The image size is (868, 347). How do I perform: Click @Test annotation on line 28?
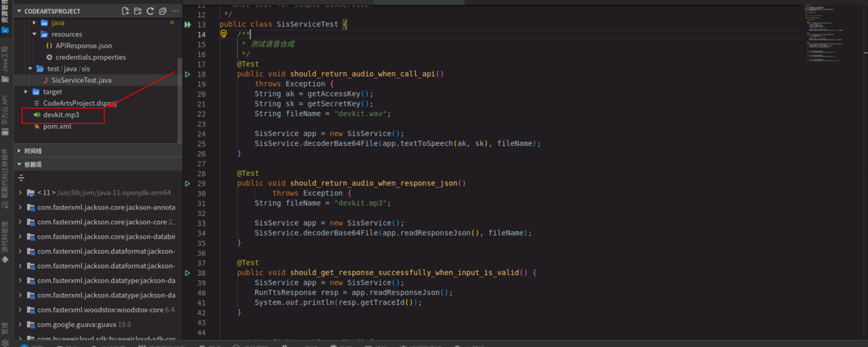click(x=248, y=173)
